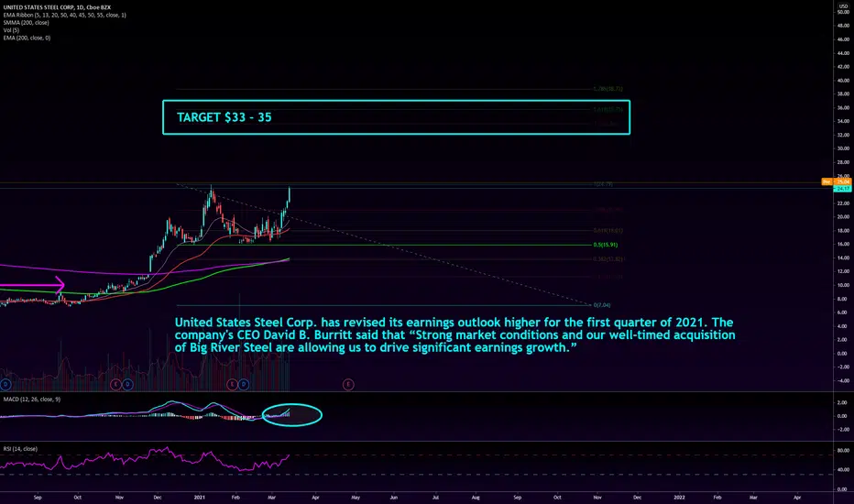Click the 0.5(15.91) Fibonacci level label

tap(605, 245)
